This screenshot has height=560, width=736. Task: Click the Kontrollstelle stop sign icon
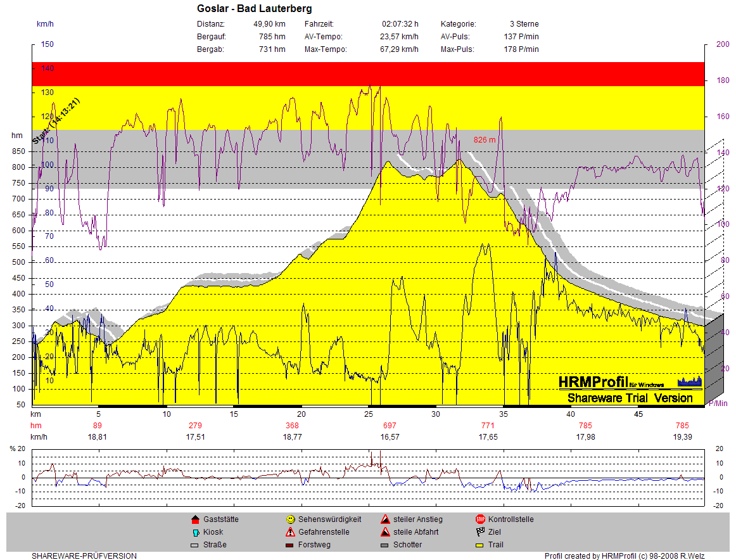(480, 519)
